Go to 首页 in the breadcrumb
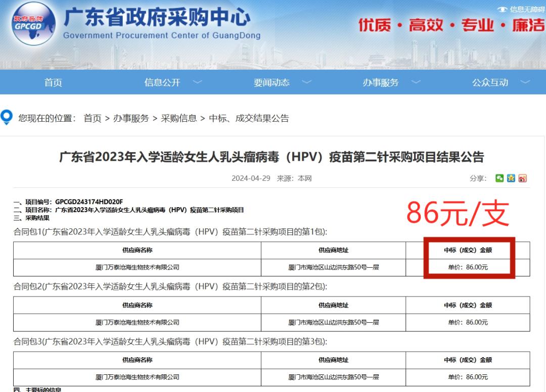The height and width of the screenshot is (392, 546). [x=93, y=118]
